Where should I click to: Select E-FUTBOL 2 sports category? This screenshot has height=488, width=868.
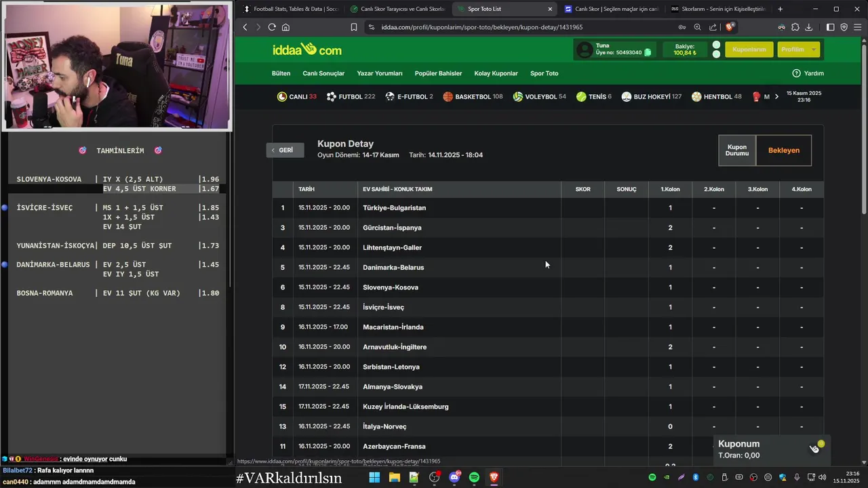[409, 97]
